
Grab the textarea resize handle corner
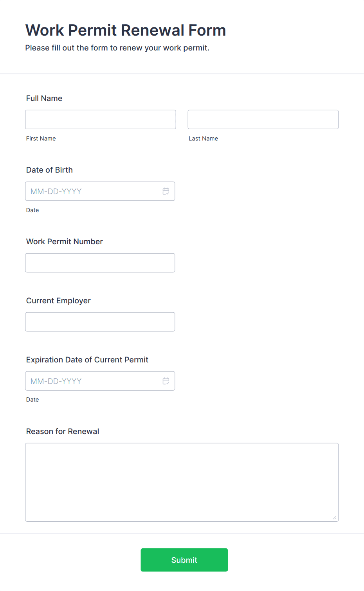click(335, 518)
